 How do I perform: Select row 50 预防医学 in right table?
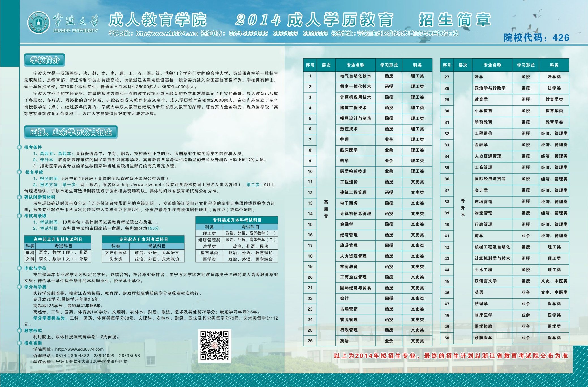coord(483,338)
